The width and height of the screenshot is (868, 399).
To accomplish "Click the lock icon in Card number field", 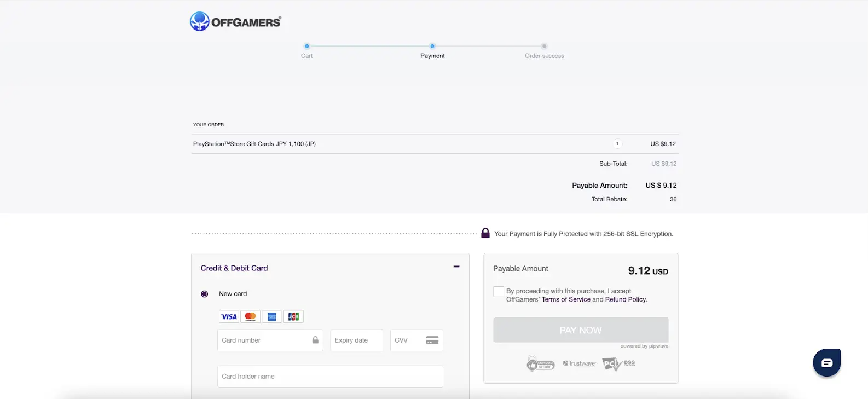I will [315, 340].
